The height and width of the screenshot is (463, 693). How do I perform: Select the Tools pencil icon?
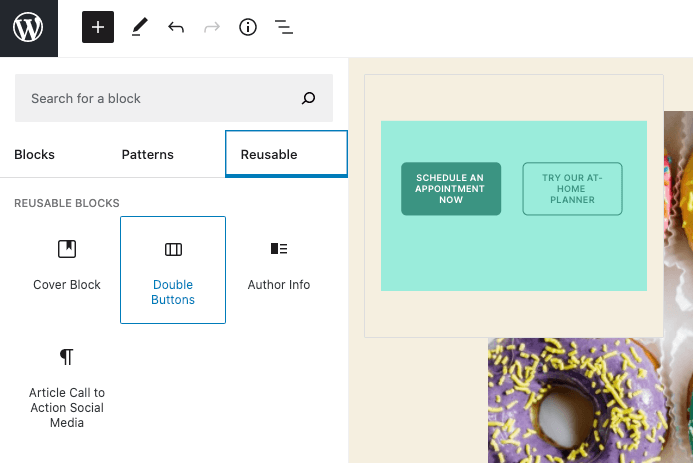[138, 28]
